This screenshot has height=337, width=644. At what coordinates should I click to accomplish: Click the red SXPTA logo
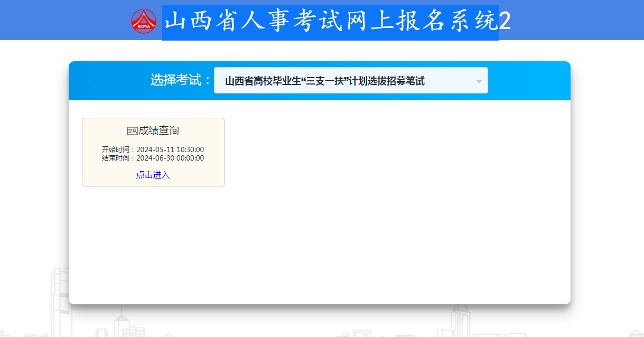(144, 21)
